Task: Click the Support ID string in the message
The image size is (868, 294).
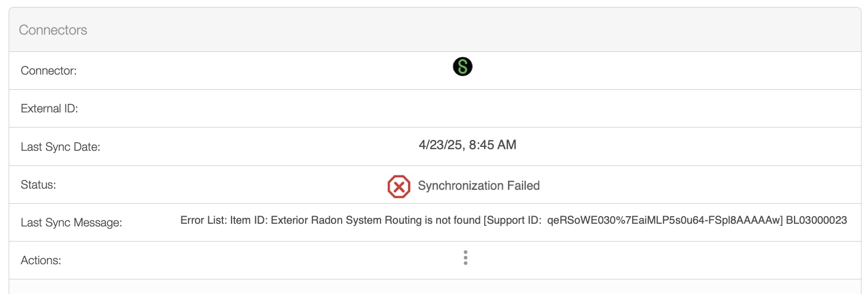Action: click(664, 220)
